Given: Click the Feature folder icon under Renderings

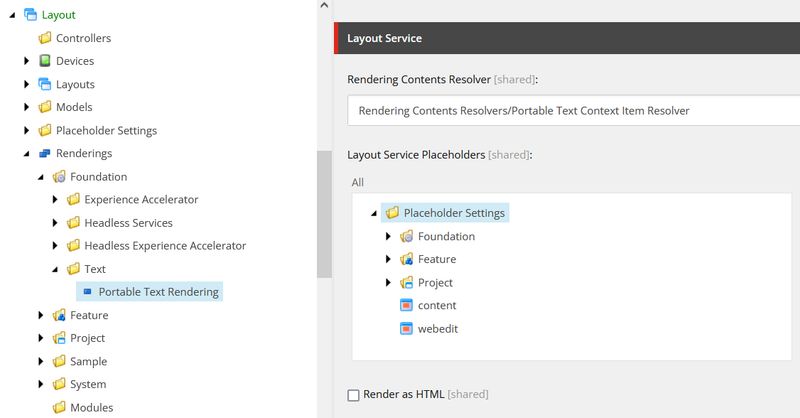Looking at the screenshot, I should click(x=59, y=315).
